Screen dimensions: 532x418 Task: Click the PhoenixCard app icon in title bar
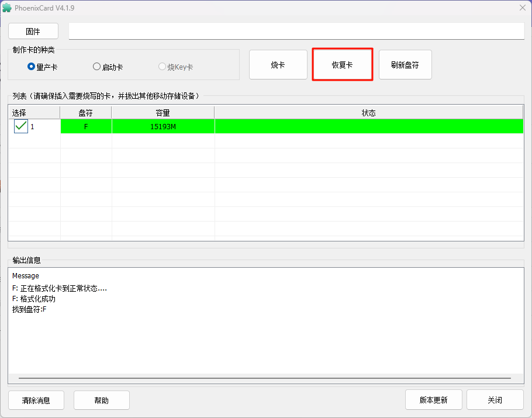(7, 8)
